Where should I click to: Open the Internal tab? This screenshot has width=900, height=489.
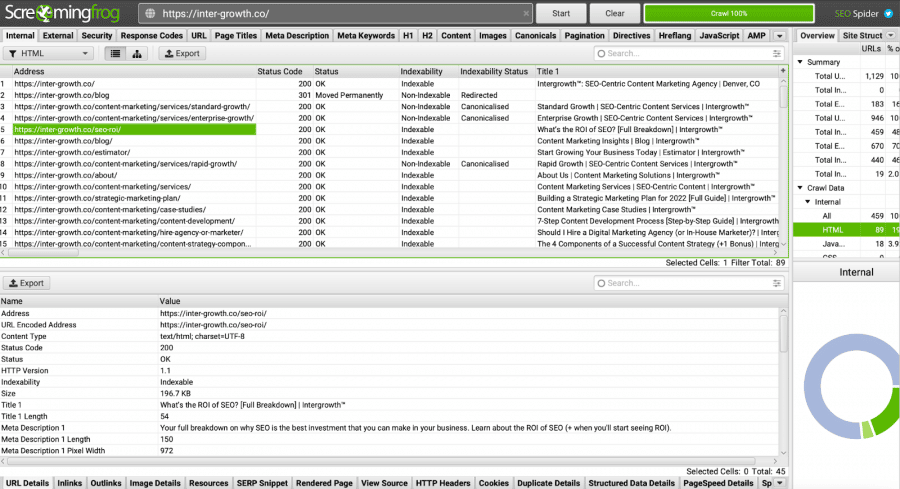(20, 36)
